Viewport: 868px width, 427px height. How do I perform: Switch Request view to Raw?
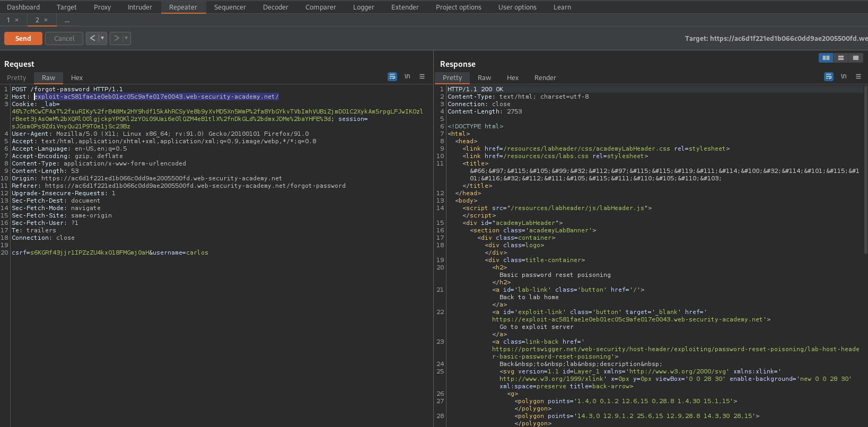pyautogui.click(x=48, y=77)
